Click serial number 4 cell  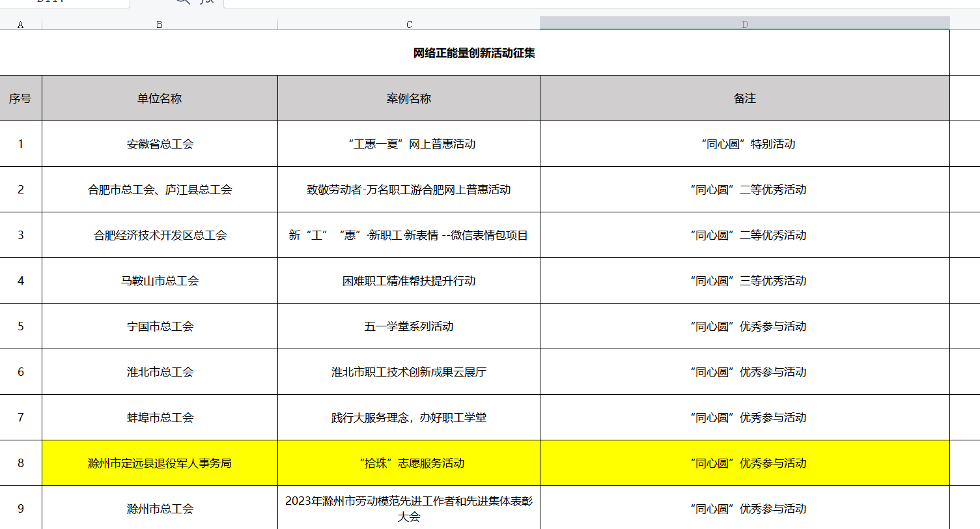21,281
